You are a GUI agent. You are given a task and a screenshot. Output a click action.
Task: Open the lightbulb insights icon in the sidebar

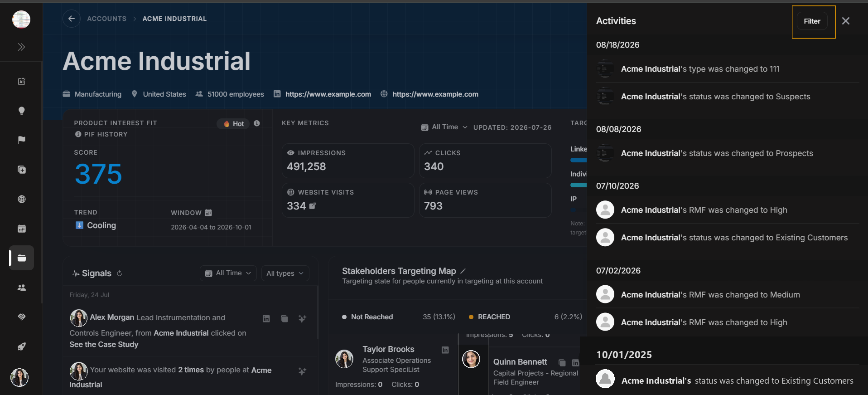pyautogui.click(x=21, y=111)
